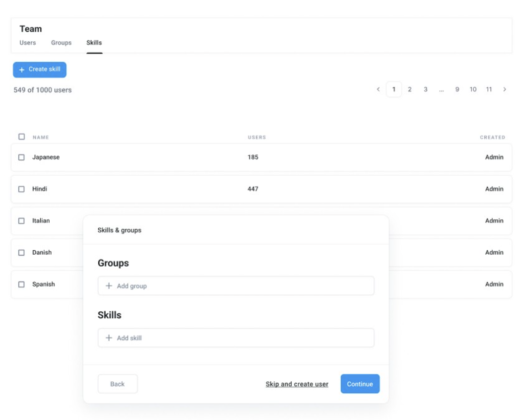Switch to the Groups tab

point(61,43)
